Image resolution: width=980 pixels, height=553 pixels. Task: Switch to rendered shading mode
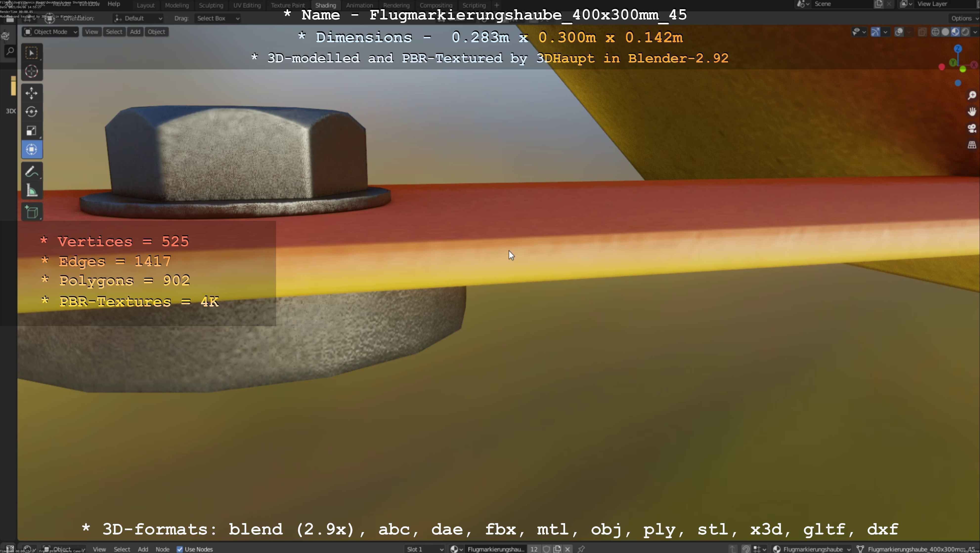coord(965,32)
